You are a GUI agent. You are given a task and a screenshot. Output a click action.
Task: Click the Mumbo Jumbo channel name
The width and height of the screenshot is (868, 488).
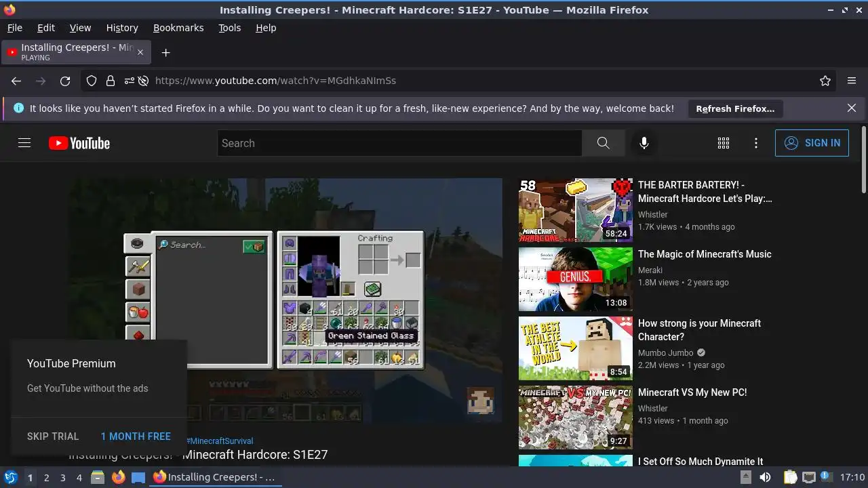[665, 352]
